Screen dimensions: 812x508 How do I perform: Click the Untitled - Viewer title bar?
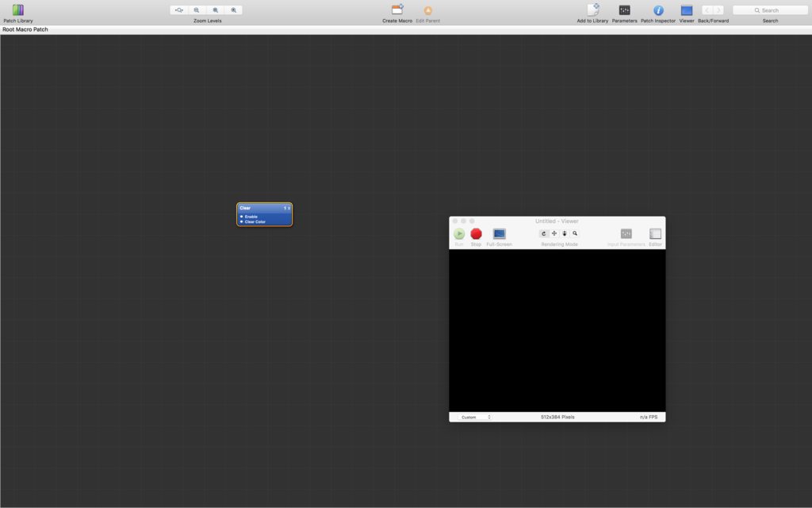557,221
